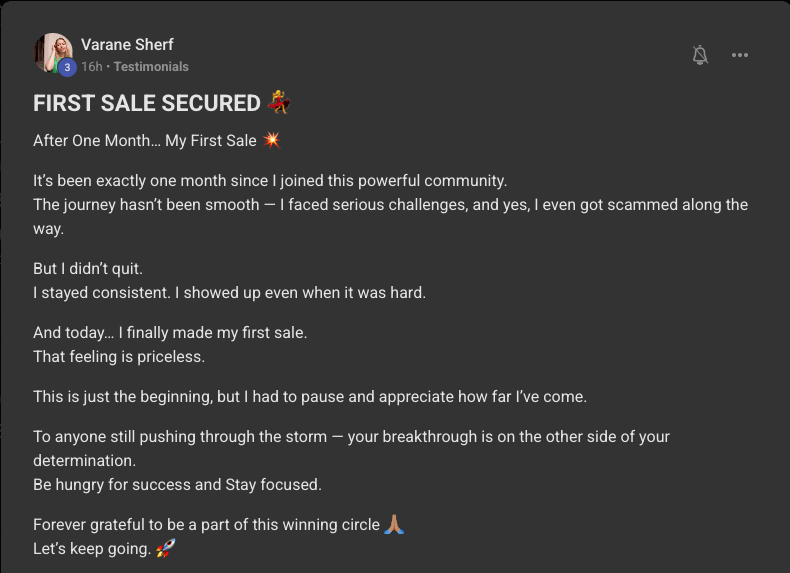Image resolution: width=790 pixels, height=573 pixels.
Task: Toggle the post notification bell icon
Action: click(700, 55)
